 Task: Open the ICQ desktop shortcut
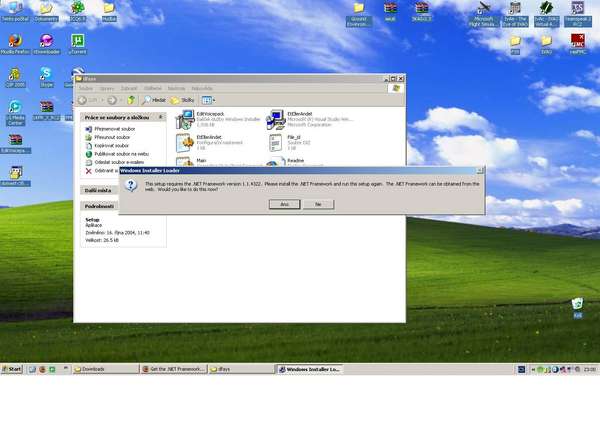tap(78, 11)
